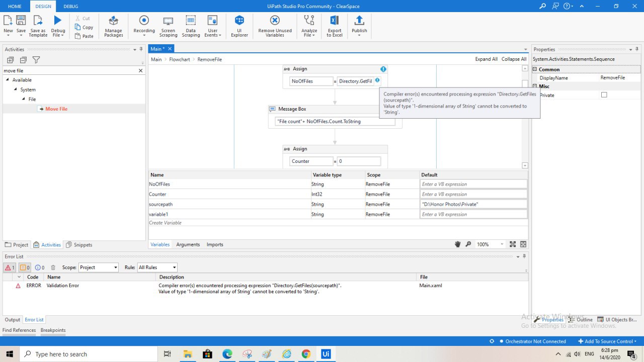Open User Events icon
This screenshot has width=644, height=362.
pyautogui.click(x=212, y=20)
